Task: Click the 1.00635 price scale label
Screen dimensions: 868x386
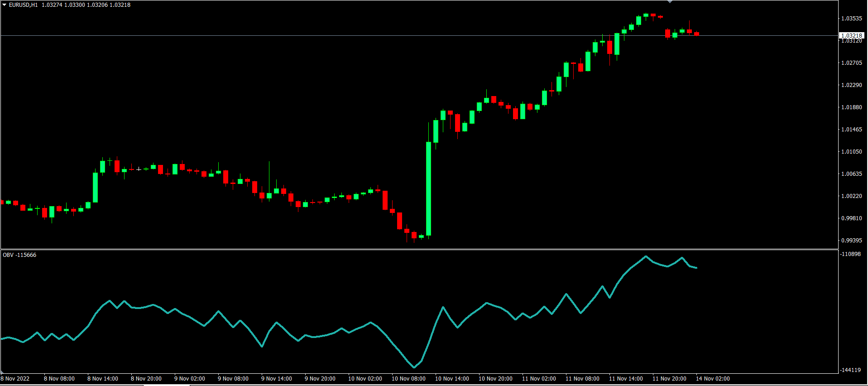Action: (852, 174)
